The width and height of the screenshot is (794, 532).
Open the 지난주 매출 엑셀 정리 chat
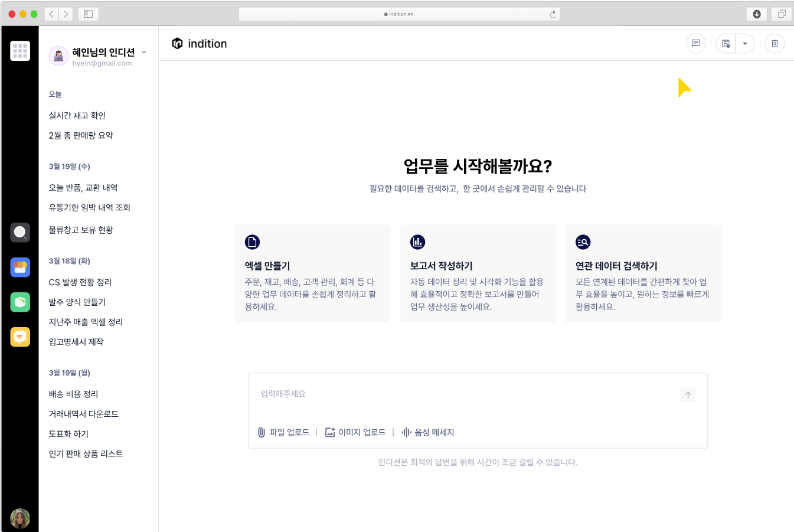coord(86,322)
